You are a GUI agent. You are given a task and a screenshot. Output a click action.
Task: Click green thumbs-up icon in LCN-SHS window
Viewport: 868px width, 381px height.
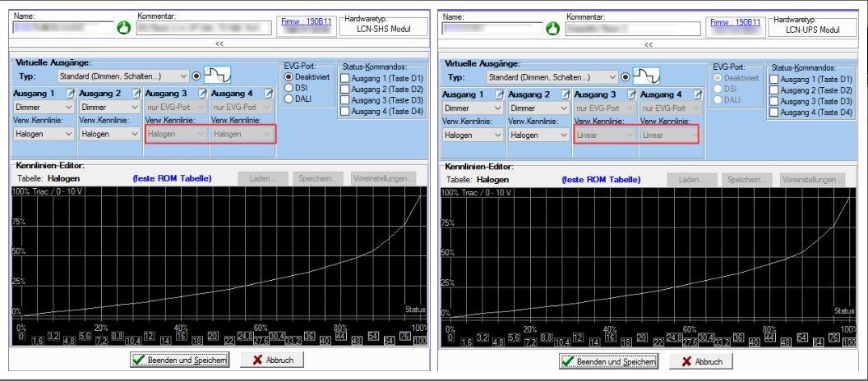click(x=125, y=28)
